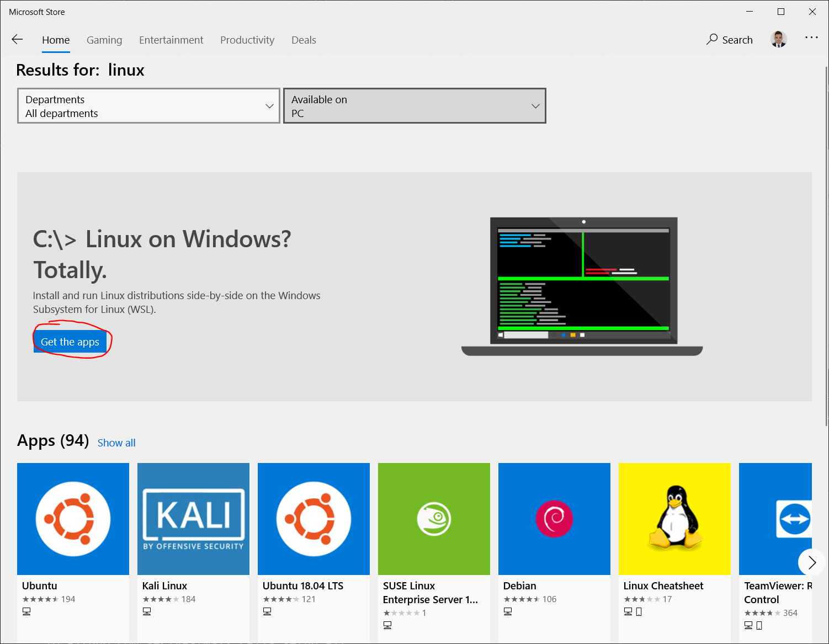Click the PC device icon under Debian

(508, 611)
